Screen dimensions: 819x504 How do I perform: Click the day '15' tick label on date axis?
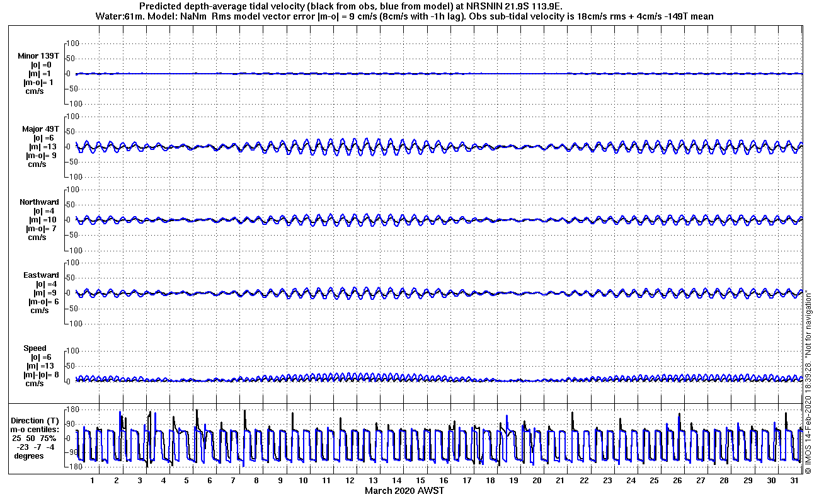click(420, 481)
